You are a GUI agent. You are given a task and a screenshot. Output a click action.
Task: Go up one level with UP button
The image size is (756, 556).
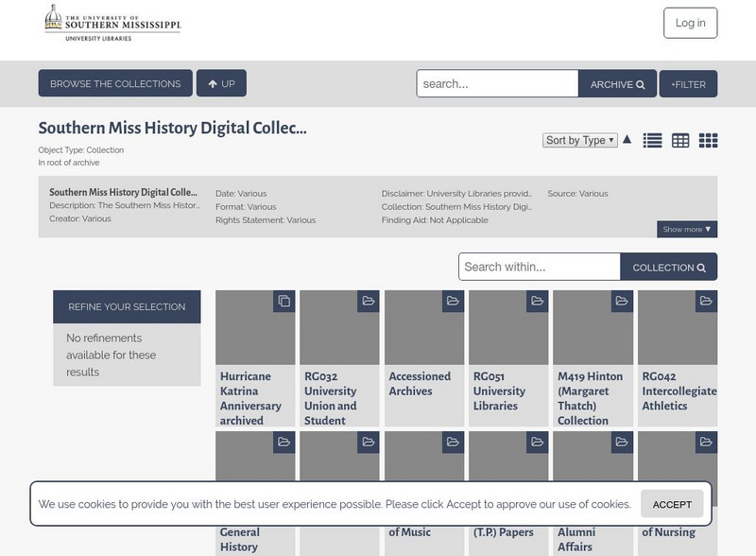click(x=221, y=83)
